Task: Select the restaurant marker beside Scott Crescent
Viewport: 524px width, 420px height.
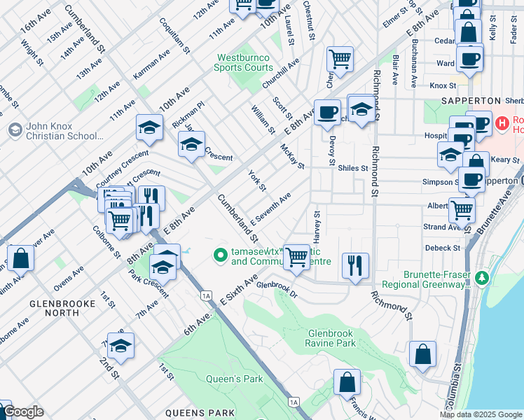Action: tap(151, 197)
